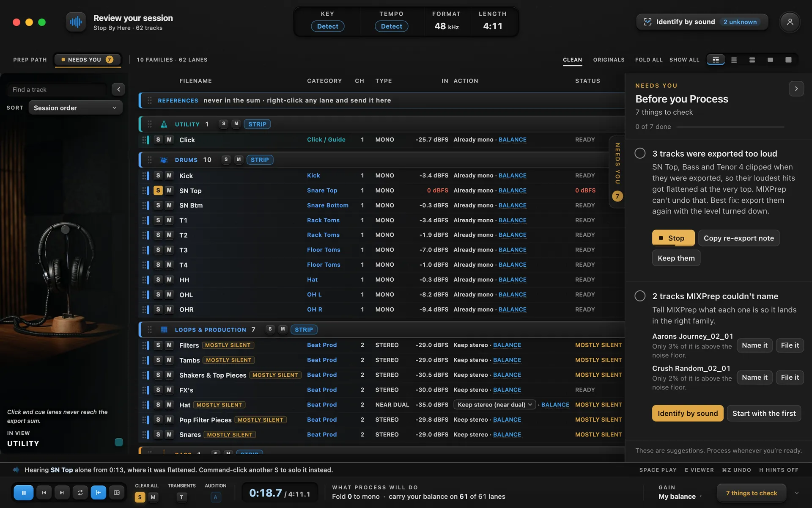Click the skip-to-start transport icon
Image resolution: width=812 pixels, height=508 pixels.
[x=44, y=492]
